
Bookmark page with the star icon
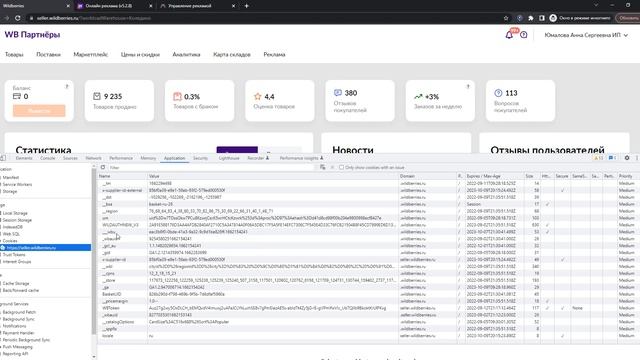click(506, 18)
